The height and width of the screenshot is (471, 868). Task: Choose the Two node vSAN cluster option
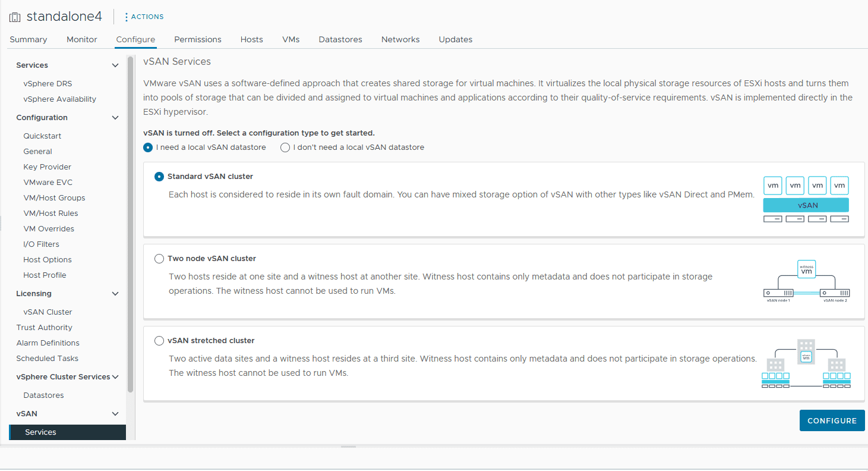(x=159, y=259)
